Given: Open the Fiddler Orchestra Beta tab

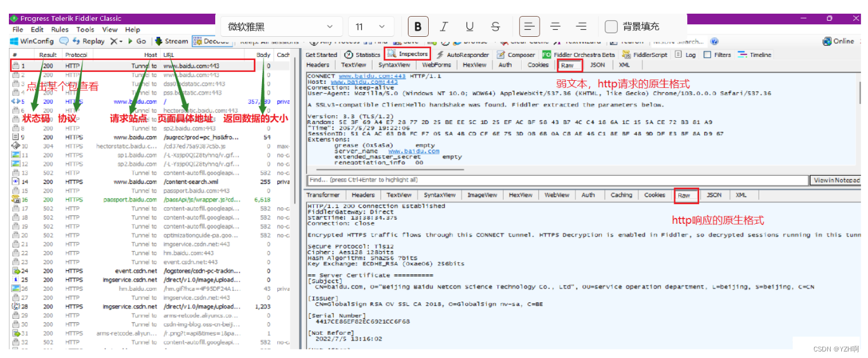Looking at the screenshot, I should pos(579,55).
